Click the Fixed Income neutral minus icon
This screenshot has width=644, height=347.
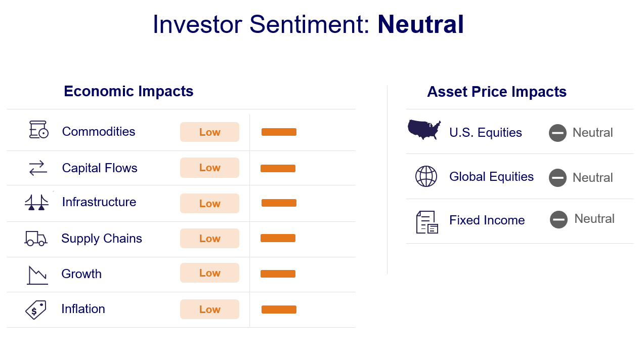pyautogui.click(x=559, y=219)
